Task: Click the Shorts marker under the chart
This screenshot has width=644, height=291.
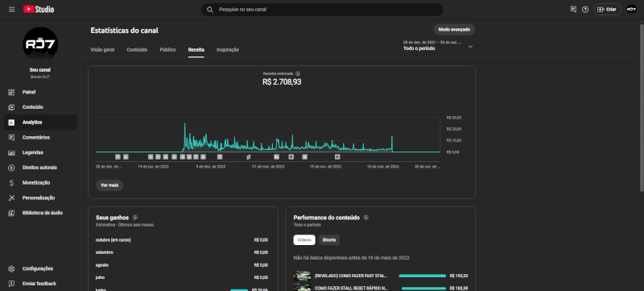Action: 249,156
